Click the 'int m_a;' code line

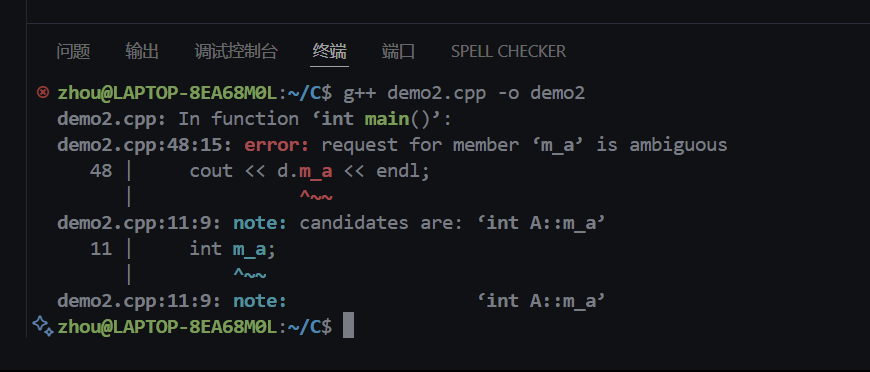click(232, 249)
